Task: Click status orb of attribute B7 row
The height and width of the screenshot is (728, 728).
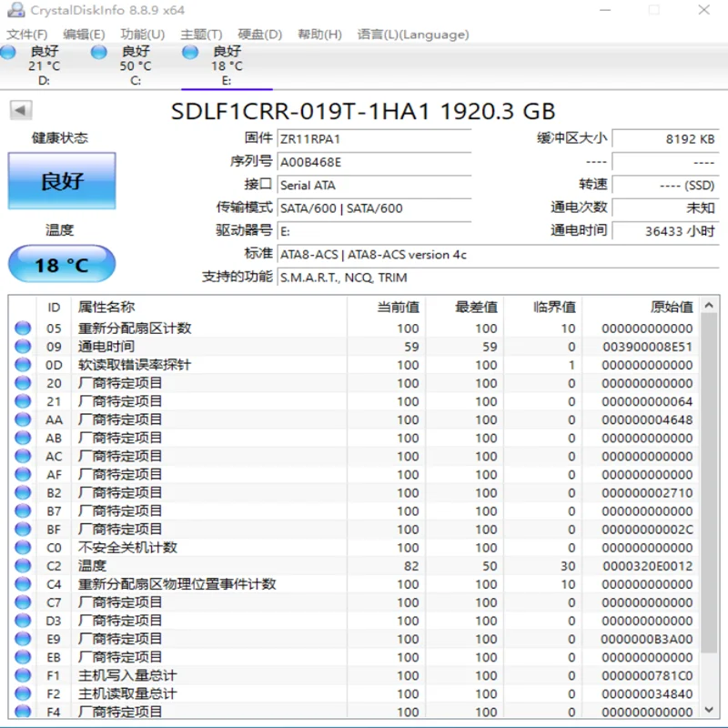Action: (23, 511)
